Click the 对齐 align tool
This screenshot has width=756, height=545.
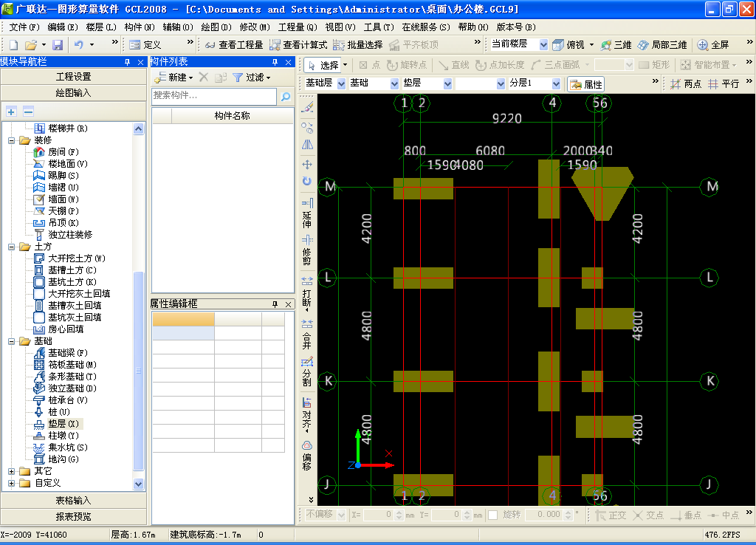click(307, 414)
